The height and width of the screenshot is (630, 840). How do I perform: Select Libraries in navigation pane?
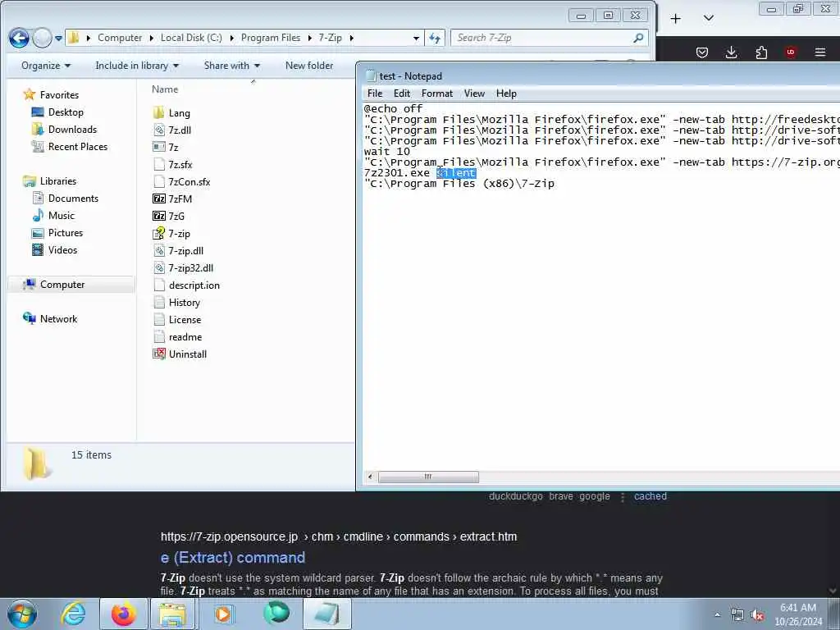[58, 181]
